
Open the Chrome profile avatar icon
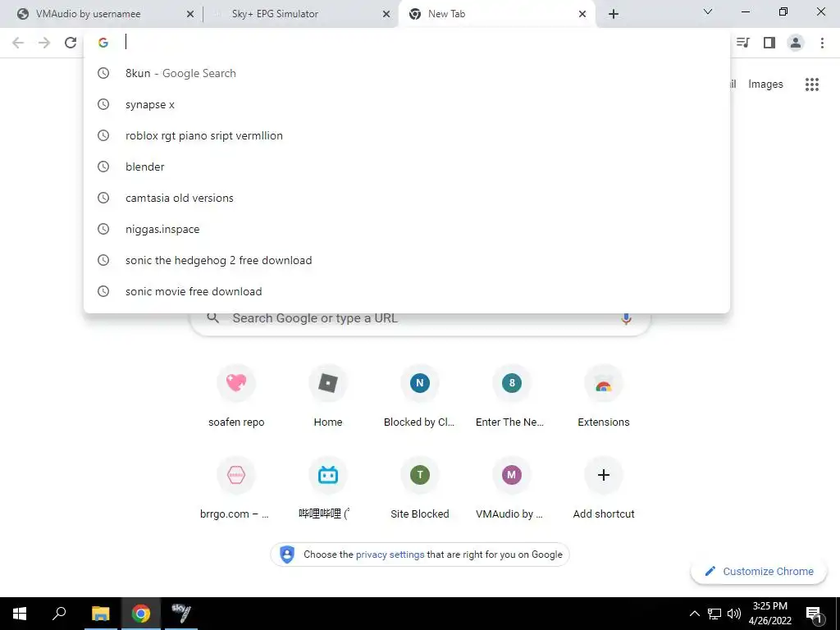[x=796, y=43]
